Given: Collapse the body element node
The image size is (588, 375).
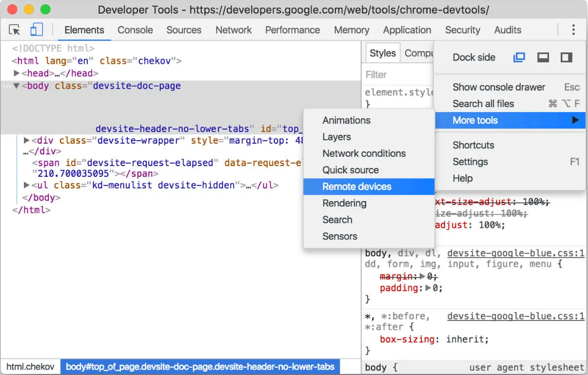Looking at the screenshot, I should tap(17, 86).
